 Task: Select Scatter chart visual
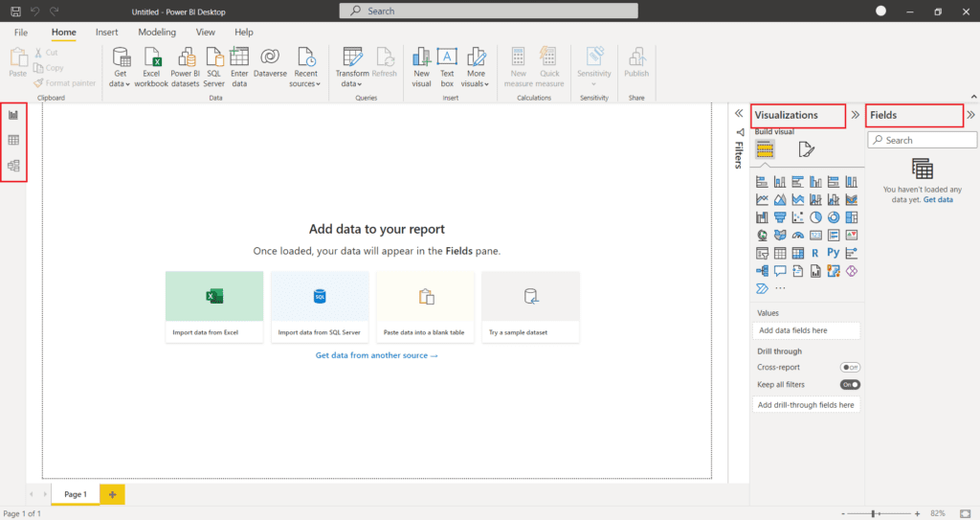(x=797, y=217)
